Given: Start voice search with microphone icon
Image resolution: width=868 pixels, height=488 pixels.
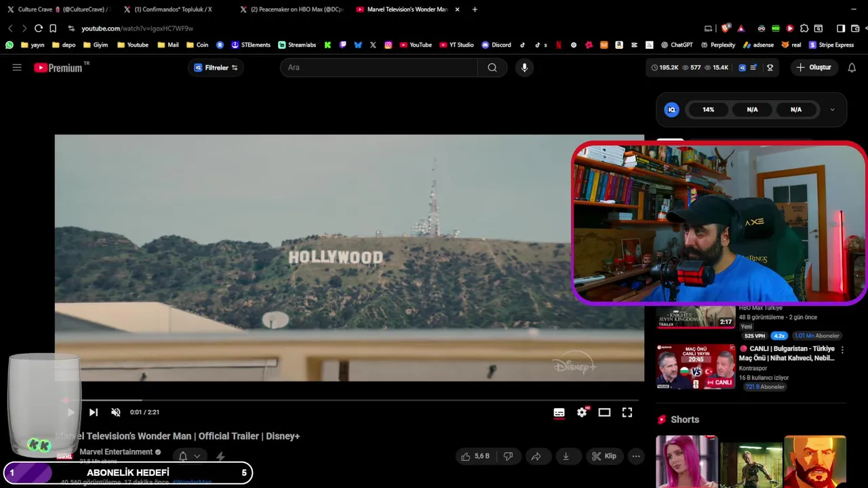Looking at the screenshot, I should (524, 67).
